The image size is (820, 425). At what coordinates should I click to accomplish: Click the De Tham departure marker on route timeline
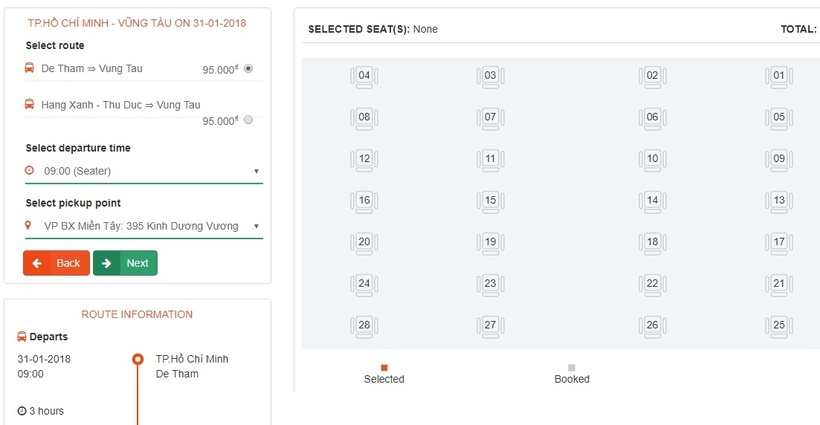[138, 359]
